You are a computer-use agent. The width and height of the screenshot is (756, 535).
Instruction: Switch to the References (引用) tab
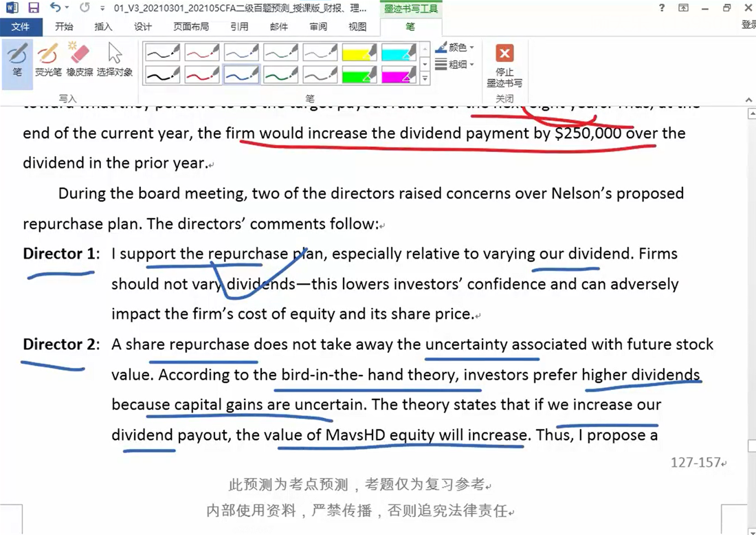(x=239, y=27)
